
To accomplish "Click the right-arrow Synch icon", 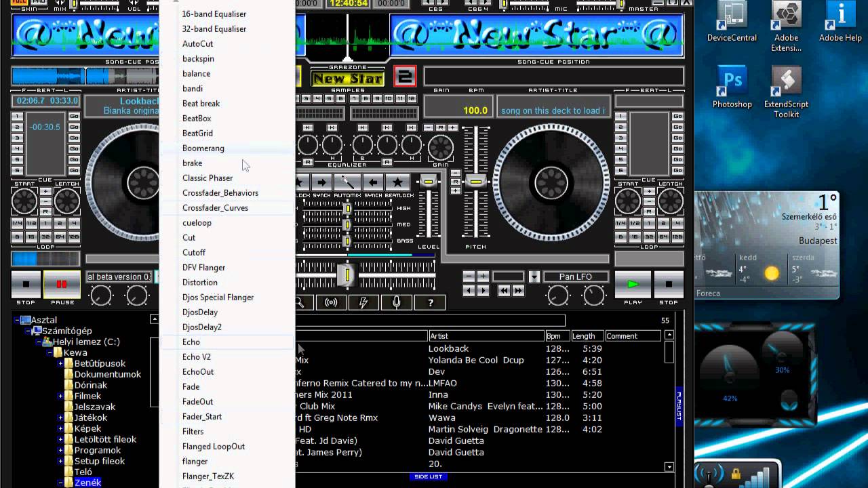I will coord(322,182).
